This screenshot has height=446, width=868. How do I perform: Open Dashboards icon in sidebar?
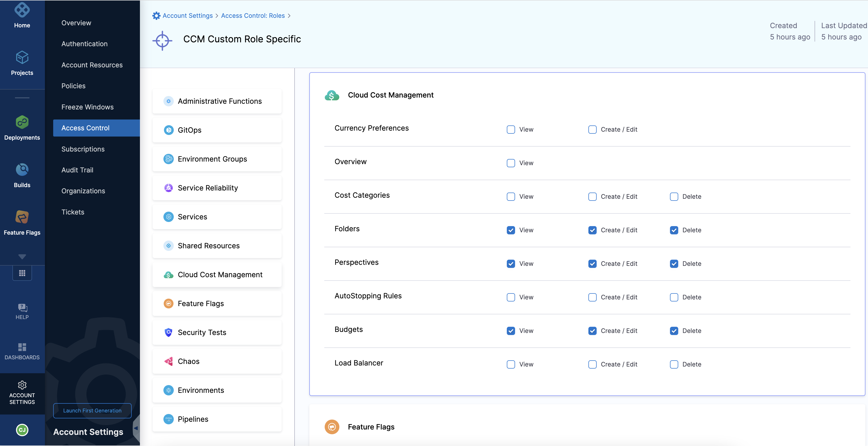pyautogui.click(x=22, y=347)
